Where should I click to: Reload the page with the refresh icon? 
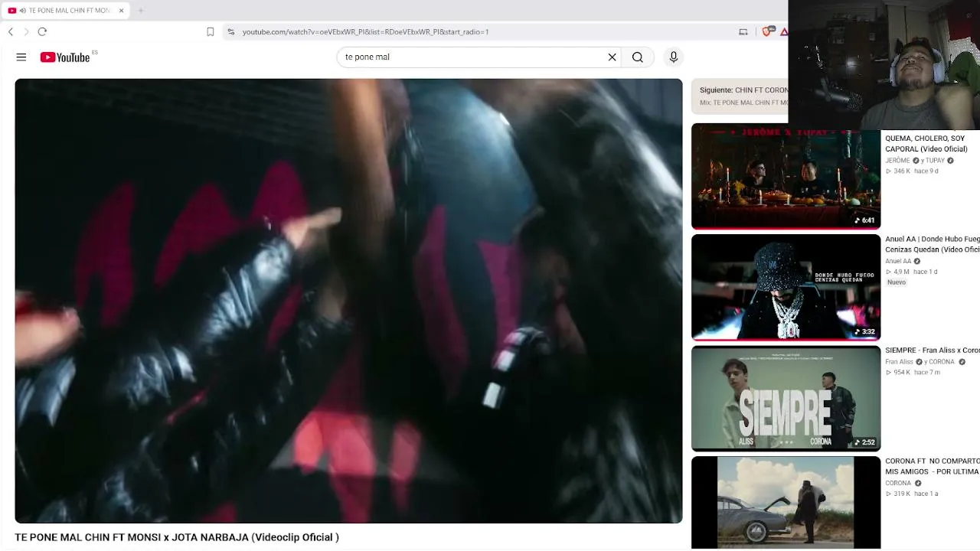click(x=42, y=31)
